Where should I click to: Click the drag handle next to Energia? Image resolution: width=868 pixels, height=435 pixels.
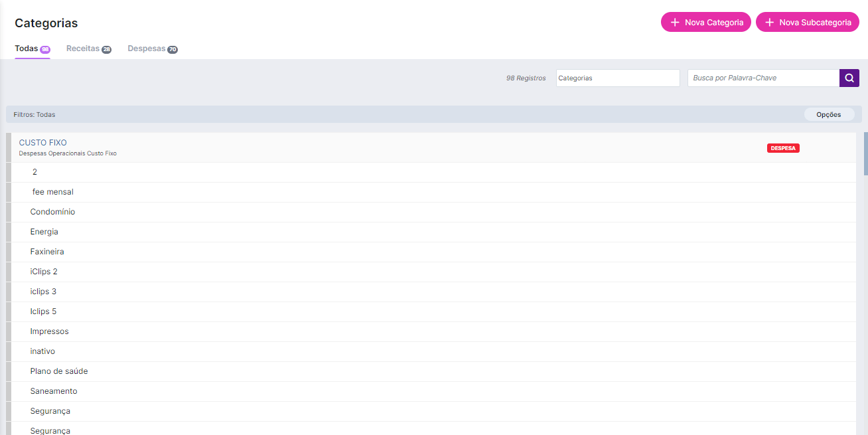pos(7,231)
